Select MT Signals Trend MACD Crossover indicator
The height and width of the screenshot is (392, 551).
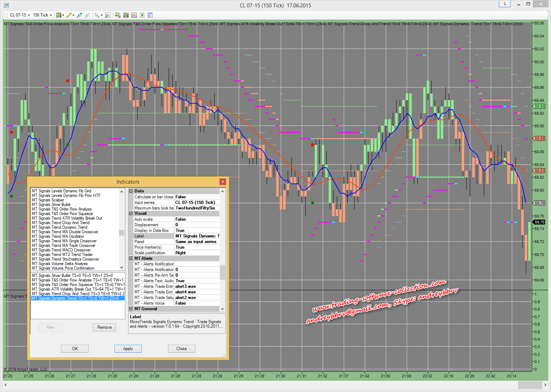tap(61, 250)
